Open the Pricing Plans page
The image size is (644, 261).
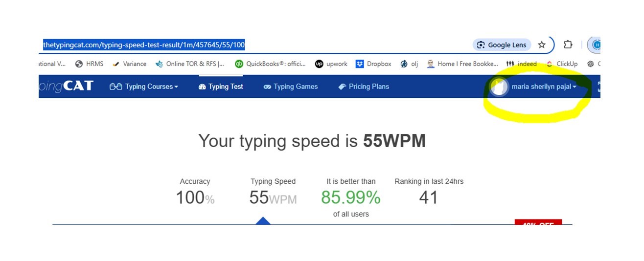[x=364, y=87]
